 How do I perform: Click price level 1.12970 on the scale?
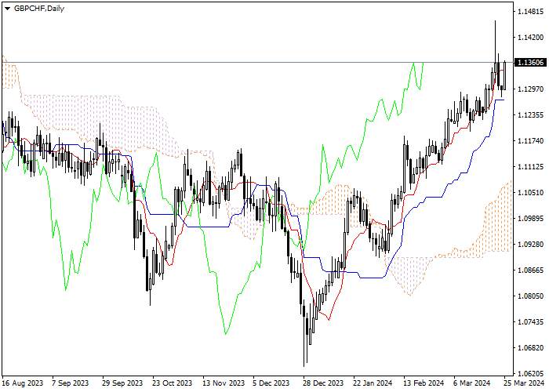[x=530, y=89]
